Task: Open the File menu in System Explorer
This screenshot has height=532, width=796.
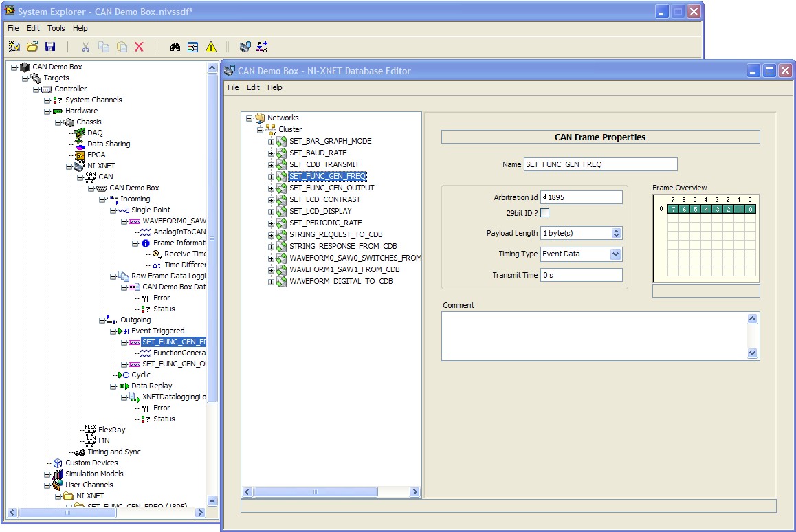Action: [x=13, y=28]
